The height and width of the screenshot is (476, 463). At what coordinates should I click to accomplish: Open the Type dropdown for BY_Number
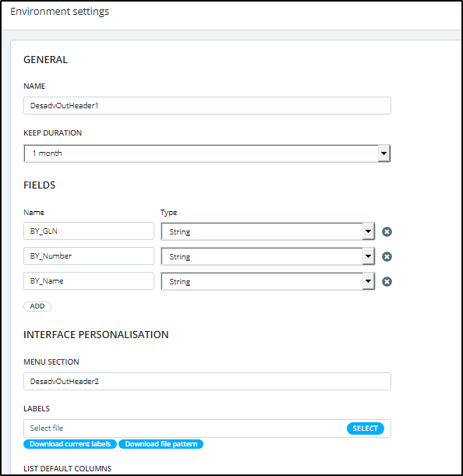click(x=267, y=257)
